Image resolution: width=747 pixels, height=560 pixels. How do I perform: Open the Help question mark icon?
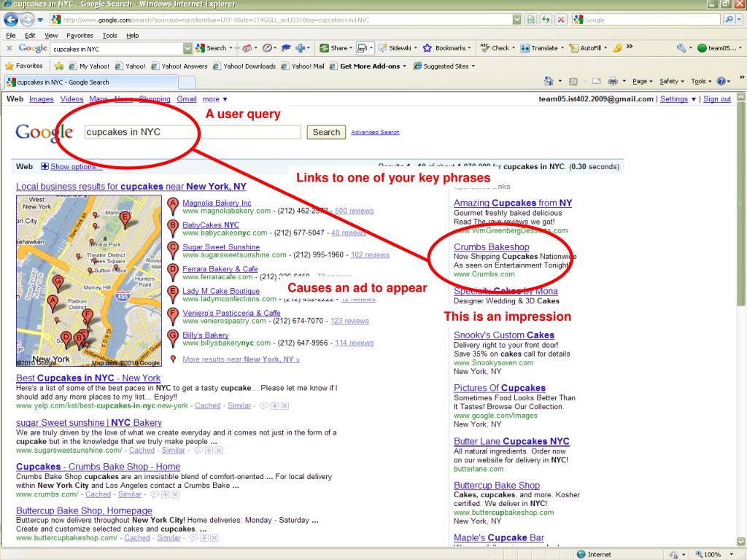pos(721,82)
